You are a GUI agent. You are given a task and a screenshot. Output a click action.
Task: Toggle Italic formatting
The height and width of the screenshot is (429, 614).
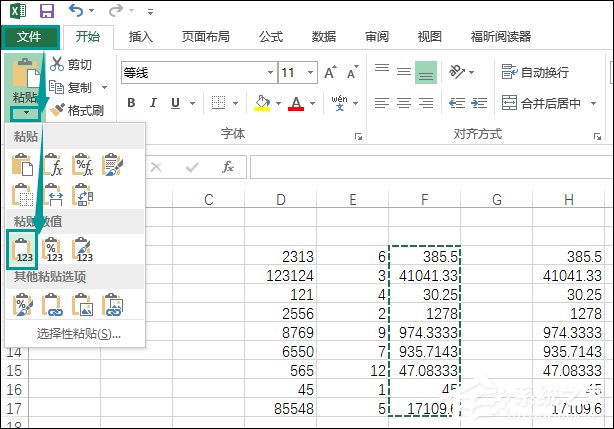(x=154, y=103)
